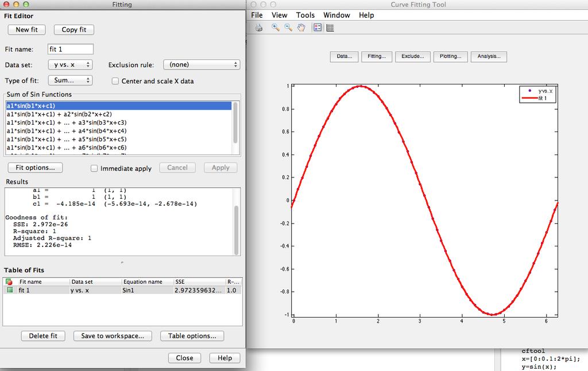Click Save to workspace button
The width and height of the screenshot is (588, 371).
[113, 336]
